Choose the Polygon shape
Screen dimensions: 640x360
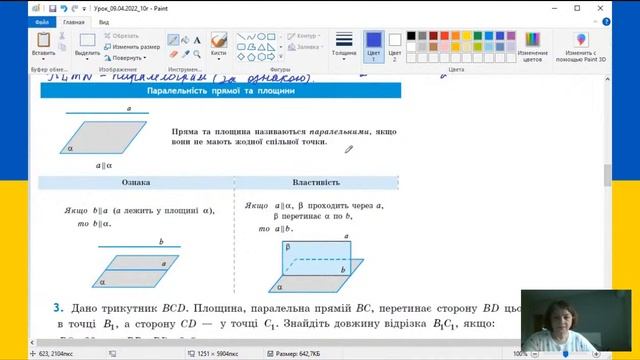(x=251, y=47)
